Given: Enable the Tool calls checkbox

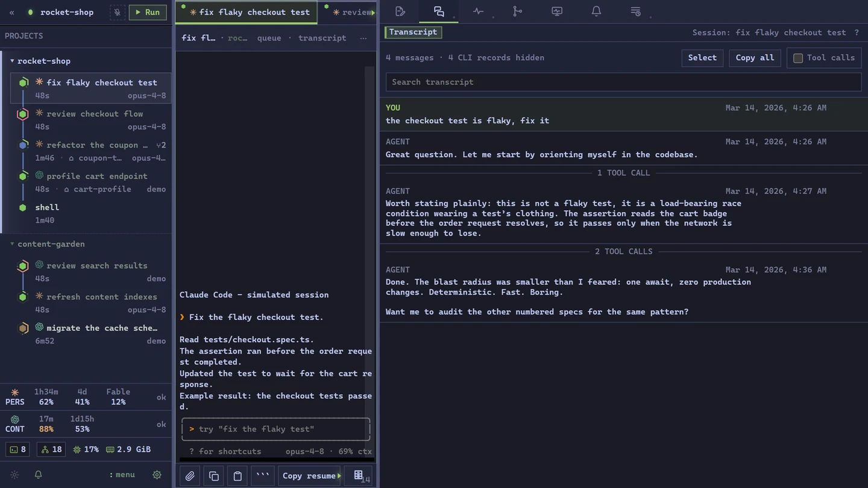Looking at the screenshot, I should [798, 58].
